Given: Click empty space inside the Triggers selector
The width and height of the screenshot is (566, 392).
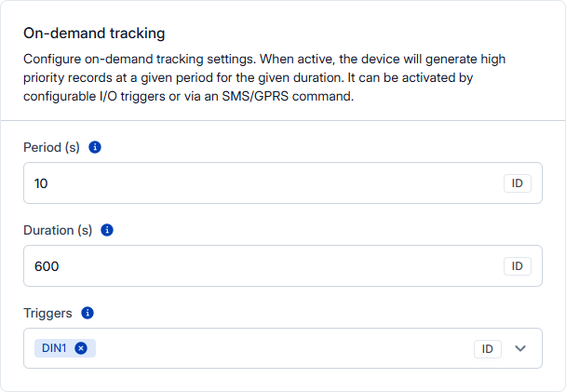Looking at the screenshot, I should tap(279, 349).
